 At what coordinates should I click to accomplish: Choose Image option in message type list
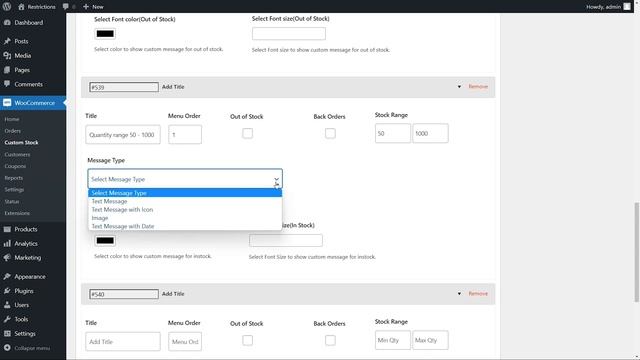[x=185, y=218]
